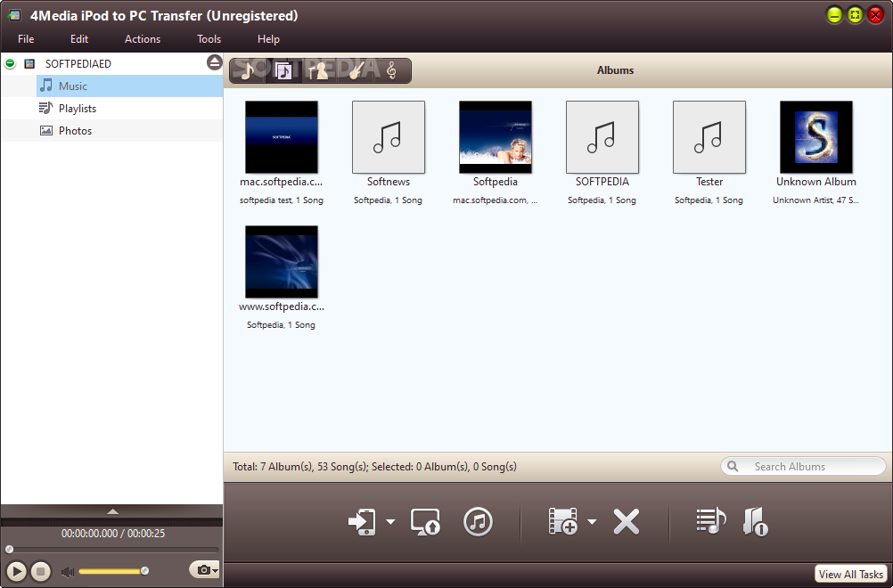Select the Softpedia album cover

496,137
